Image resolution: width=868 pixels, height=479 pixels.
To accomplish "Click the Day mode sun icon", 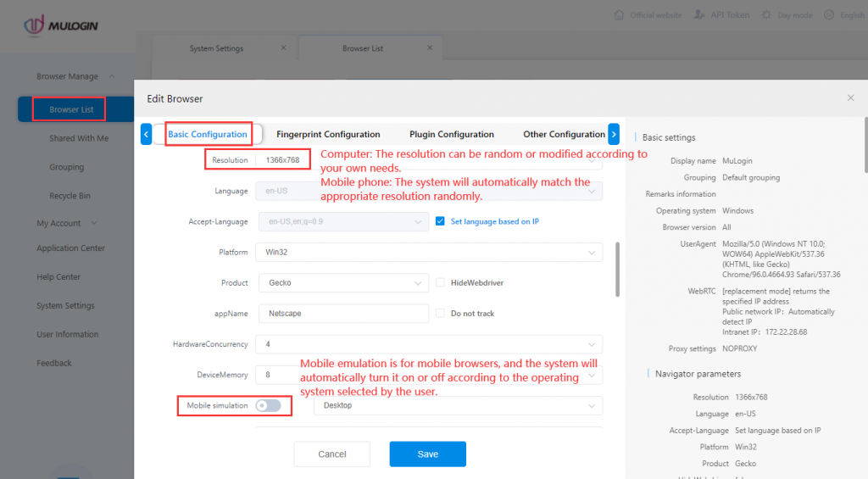I will click(766, 15).
